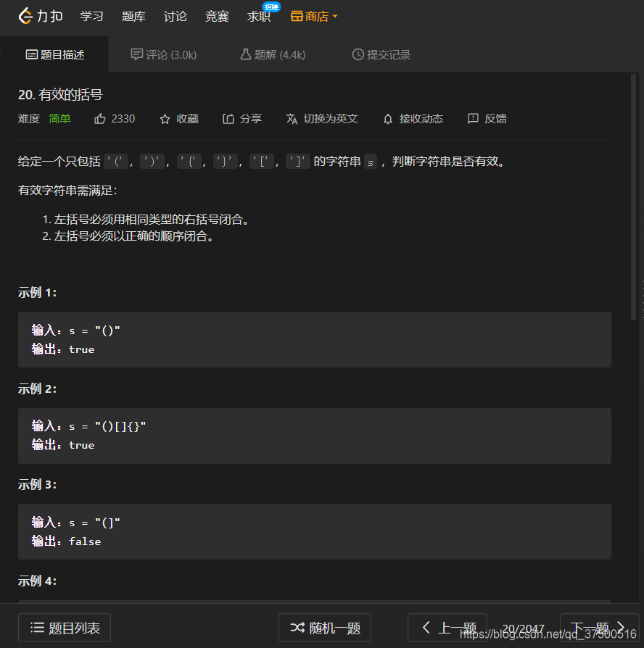
Task: Open the 商店 dropdown menu
Action: click(x=314, y=15)
